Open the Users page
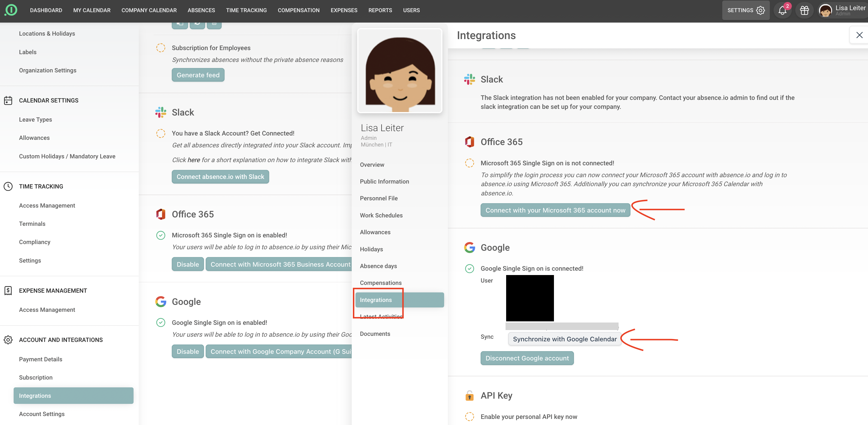 411,10
